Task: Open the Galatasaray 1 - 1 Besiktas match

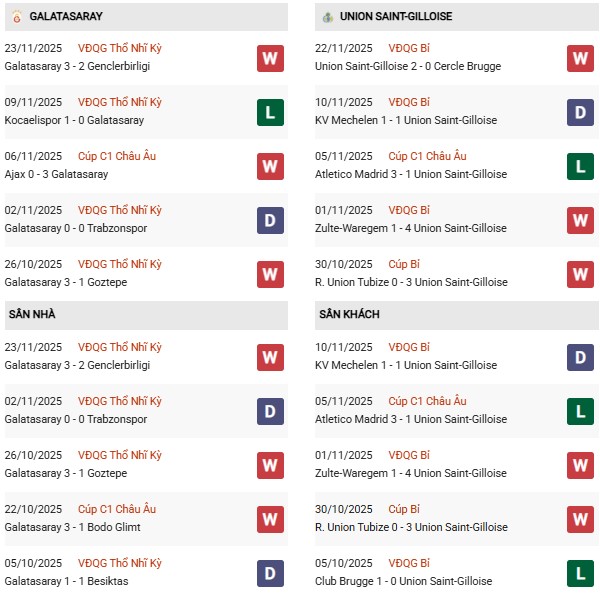Action: click(66, 581)
